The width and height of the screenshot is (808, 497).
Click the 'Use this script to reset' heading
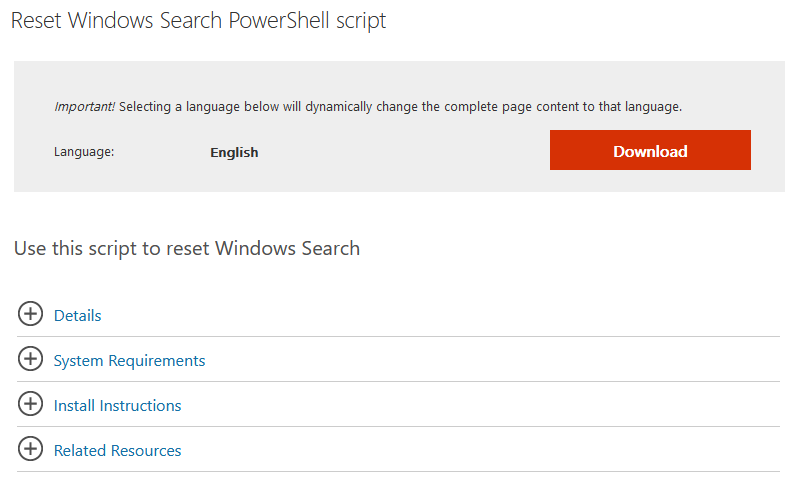tap(186, 248)
